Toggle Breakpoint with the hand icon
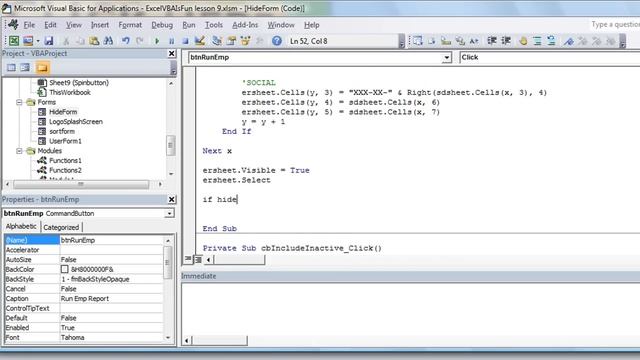640x360 pixels. pyautogui.click(x=523, y=41)
